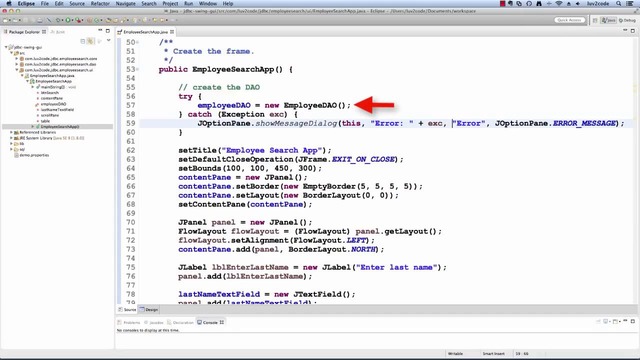Expand the lib folder
640x360 pixels.
coord(12,144)
